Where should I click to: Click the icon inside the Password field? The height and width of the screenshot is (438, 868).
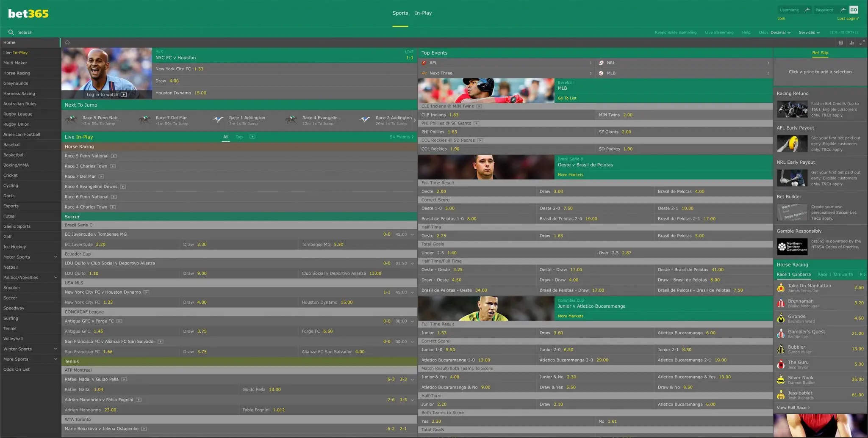(x=843, y=10)
